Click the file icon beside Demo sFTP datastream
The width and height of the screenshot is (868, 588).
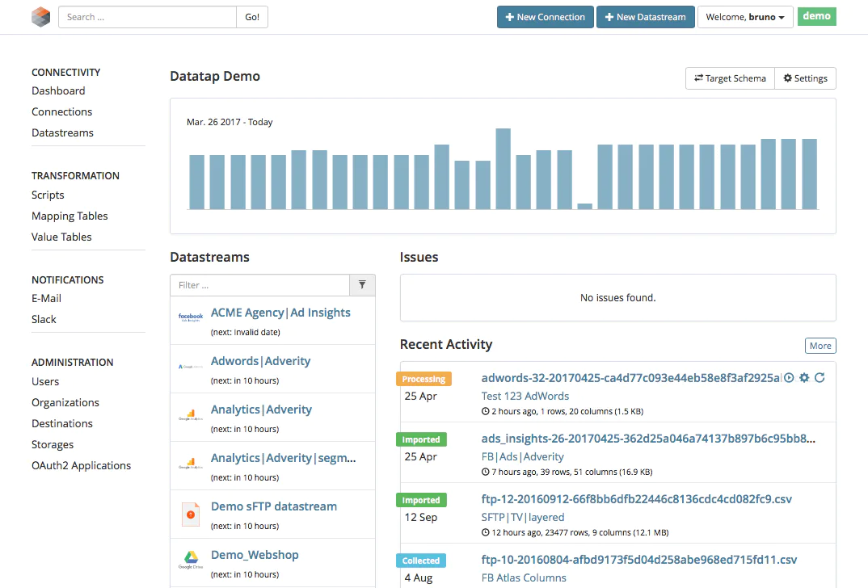click(x=191, y=514)
